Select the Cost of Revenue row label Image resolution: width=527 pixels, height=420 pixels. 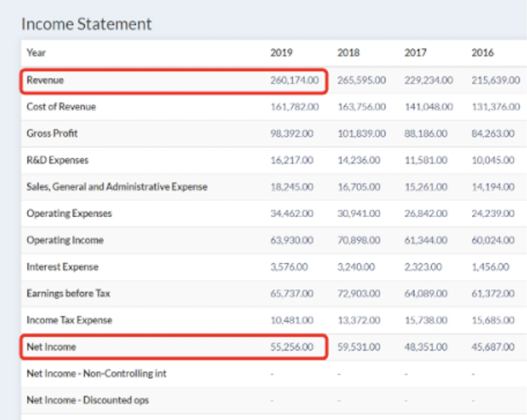tap(61, 107)
